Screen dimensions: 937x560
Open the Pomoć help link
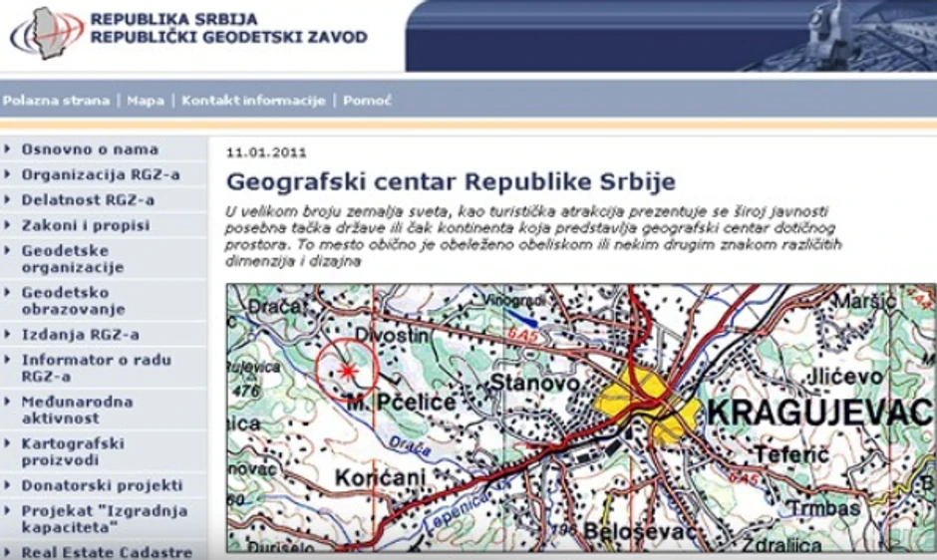(x=367, y=101)
